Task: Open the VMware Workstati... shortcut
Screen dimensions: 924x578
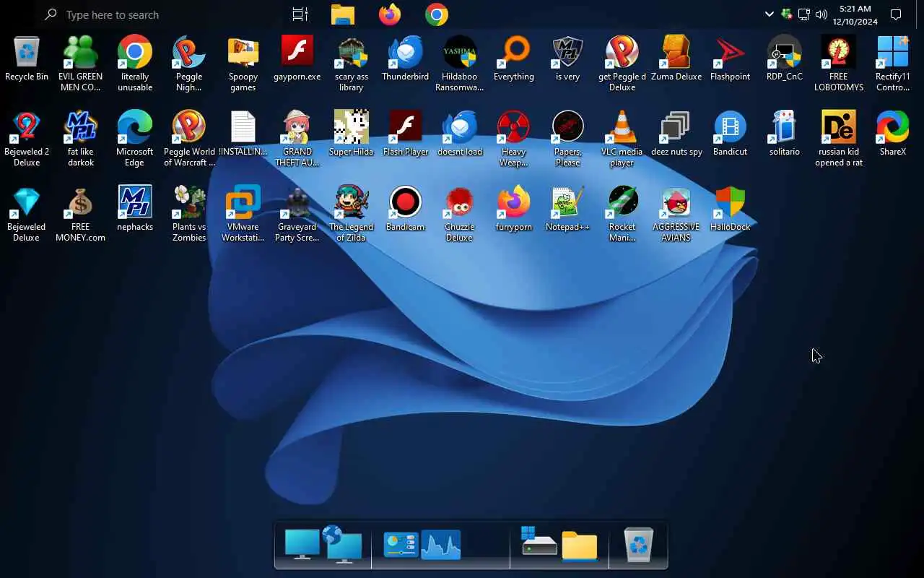Action: [243, 214]
